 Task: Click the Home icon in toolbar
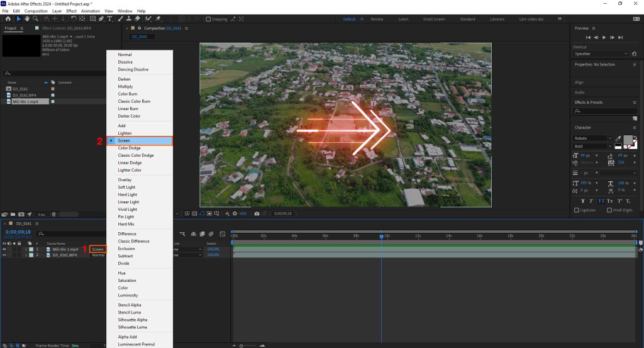tap(8, 19)
